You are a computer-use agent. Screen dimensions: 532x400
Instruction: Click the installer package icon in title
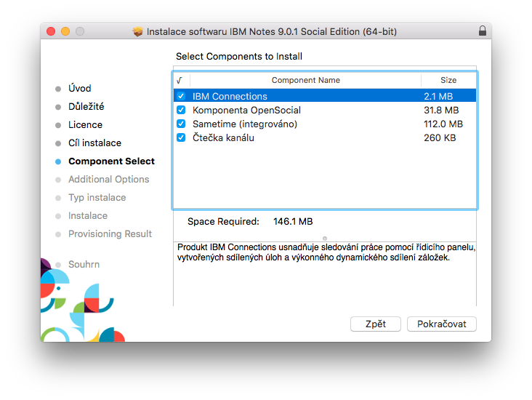pos(138,31)
